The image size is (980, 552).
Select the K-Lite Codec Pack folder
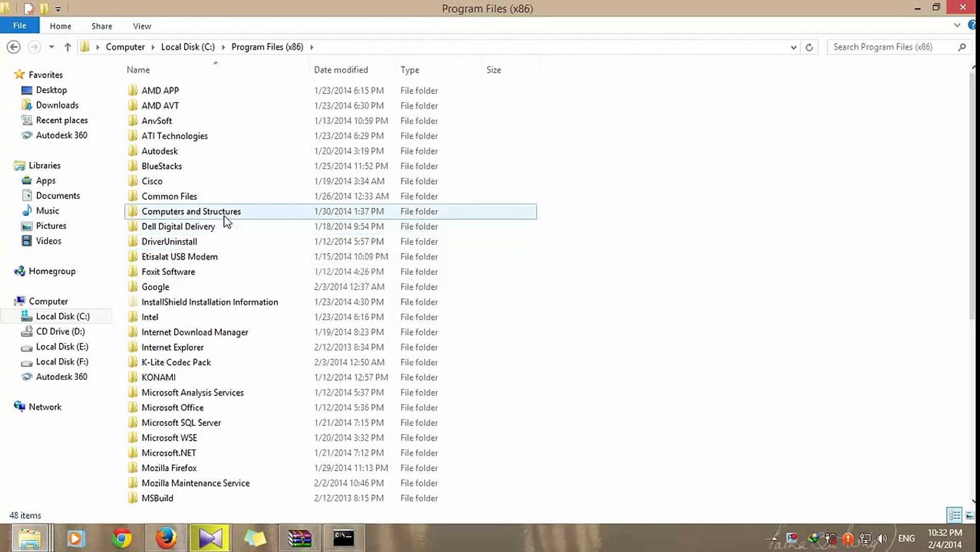[x=330, y=362]
